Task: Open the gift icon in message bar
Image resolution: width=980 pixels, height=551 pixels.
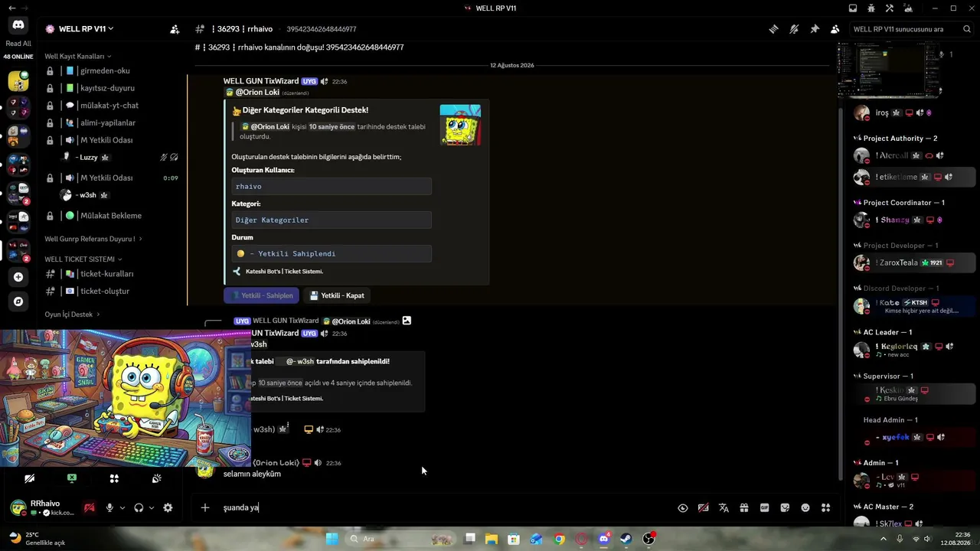Action: click(743, 507)
